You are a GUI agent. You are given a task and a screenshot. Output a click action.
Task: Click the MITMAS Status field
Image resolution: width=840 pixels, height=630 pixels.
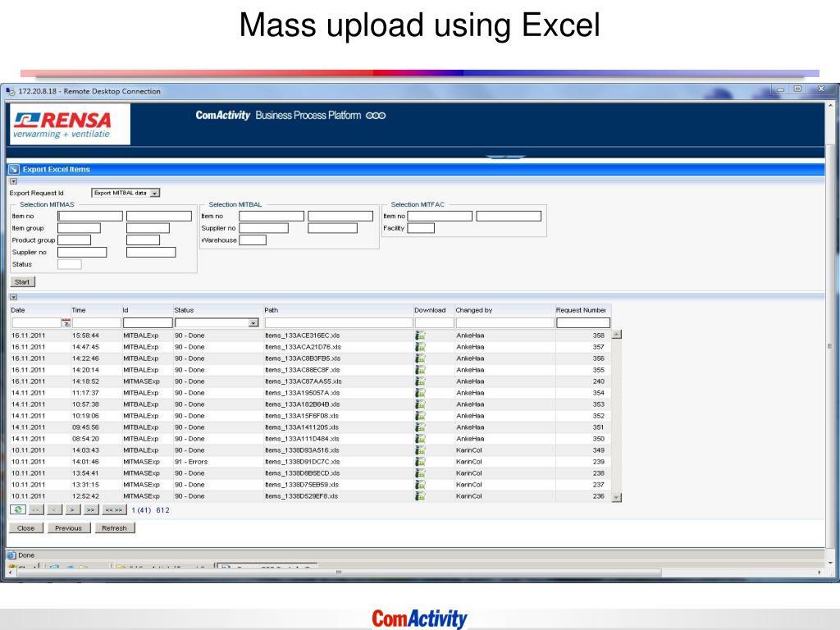coord(70,264)
